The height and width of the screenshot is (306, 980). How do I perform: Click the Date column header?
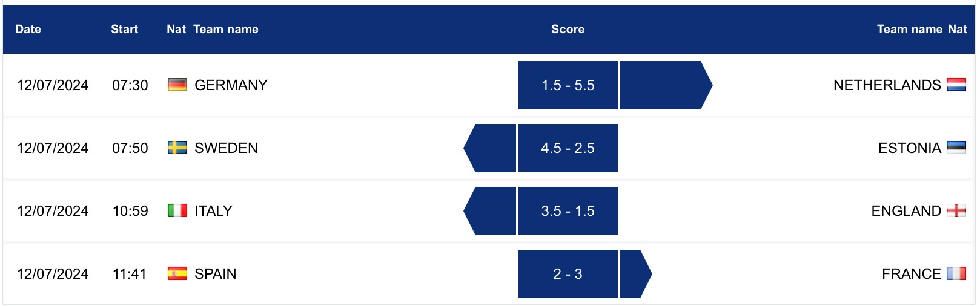pyautogui.click(x=28, y=29)
